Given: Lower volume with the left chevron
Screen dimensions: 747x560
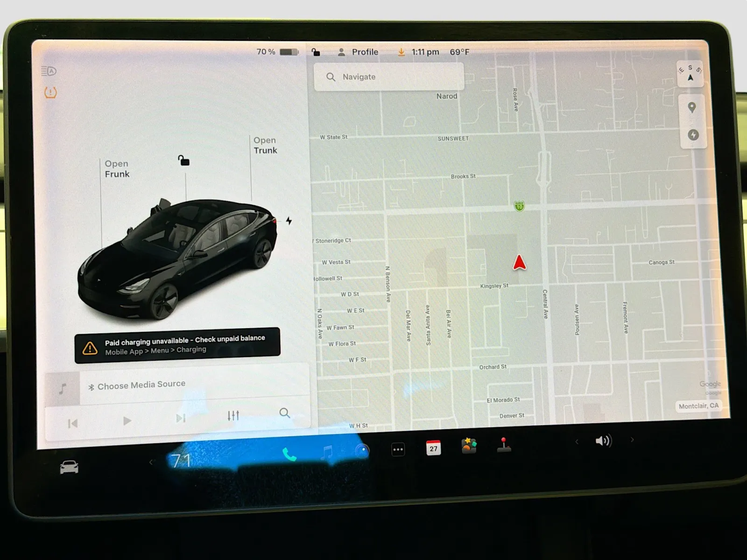Looking at the screenshot, I should 577,441.
